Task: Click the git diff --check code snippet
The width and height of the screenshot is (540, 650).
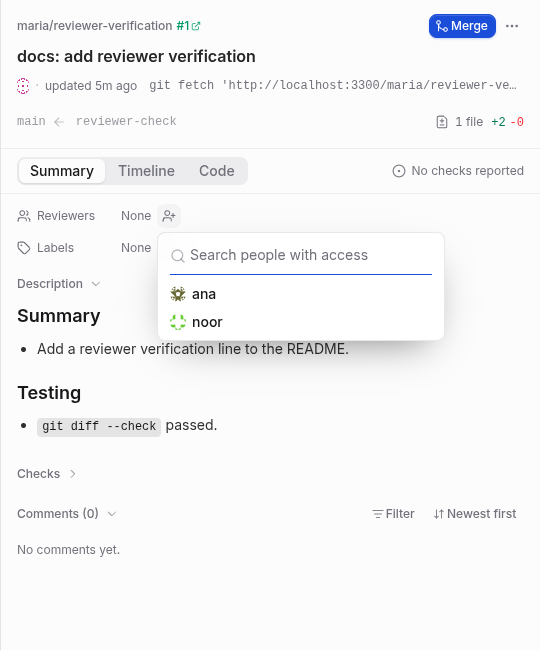Action: pyautogui.click(x=99, y=427)
